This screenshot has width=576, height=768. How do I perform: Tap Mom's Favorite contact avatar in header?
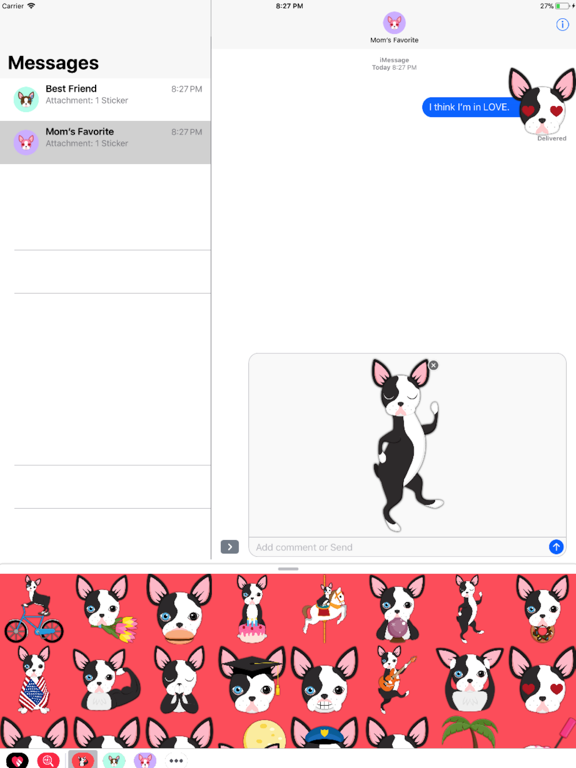point(394,23)
